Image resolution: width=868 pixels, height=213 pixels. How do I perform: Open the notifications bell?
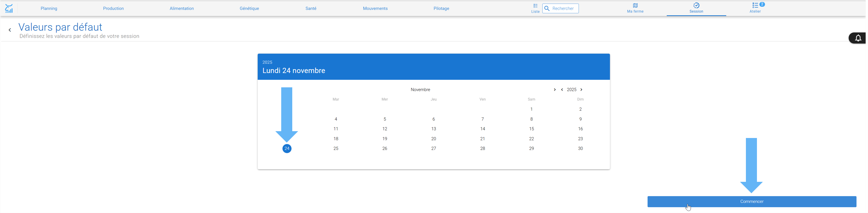click(x=858, y=38)
